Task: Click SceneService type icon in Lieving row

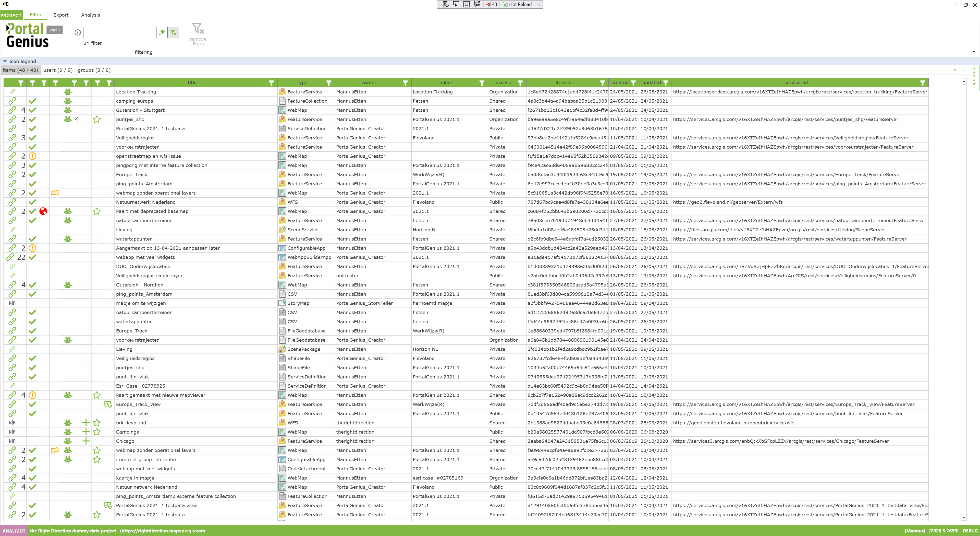Action: [x=282, y=230]
